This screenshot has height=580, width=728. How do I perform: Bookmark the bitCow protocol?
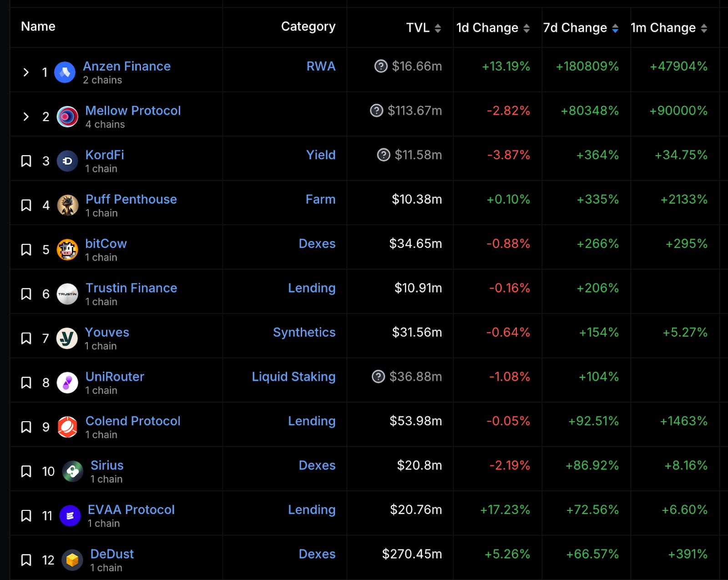(x=26, y=250)
